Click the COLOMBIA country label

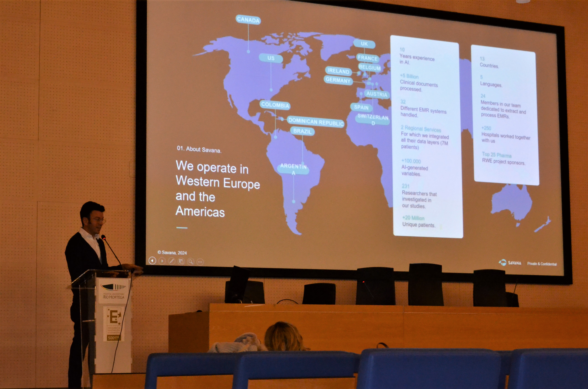tap(275, 105)
